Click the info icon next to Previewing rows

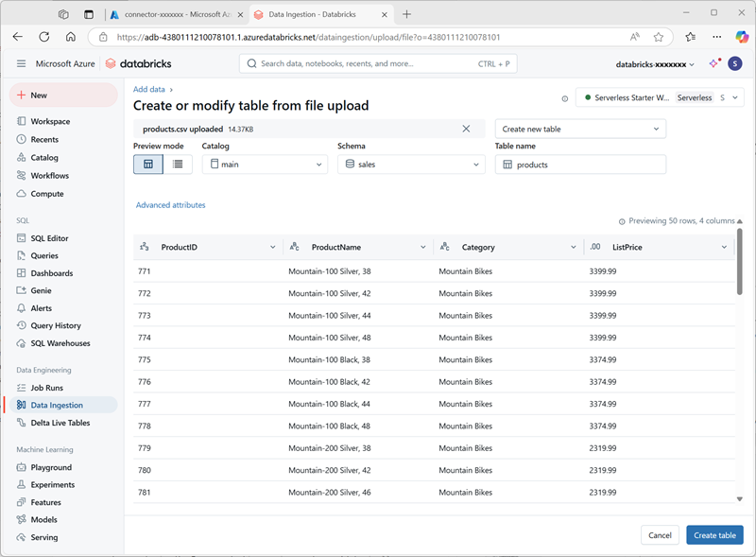point(622,221)
